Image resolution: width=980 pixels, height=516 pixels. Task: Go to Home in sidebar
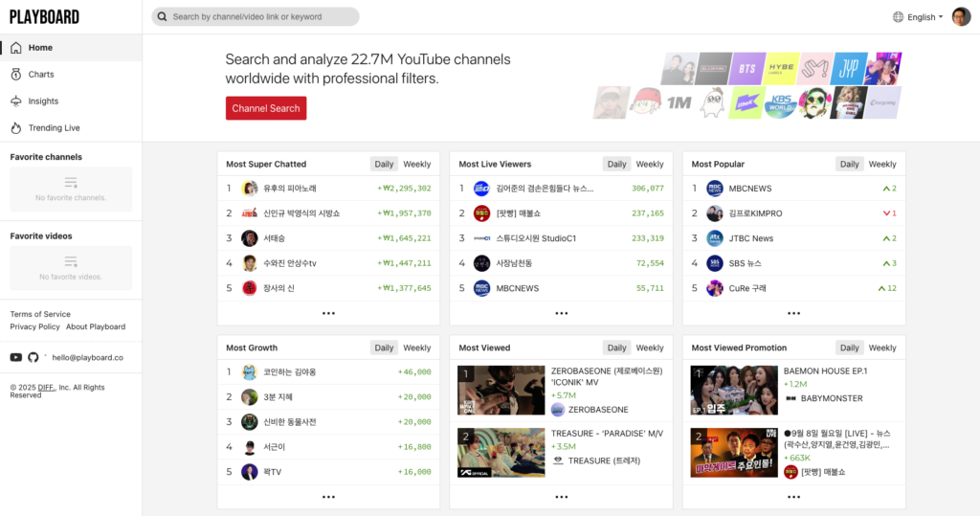(71, 48)
